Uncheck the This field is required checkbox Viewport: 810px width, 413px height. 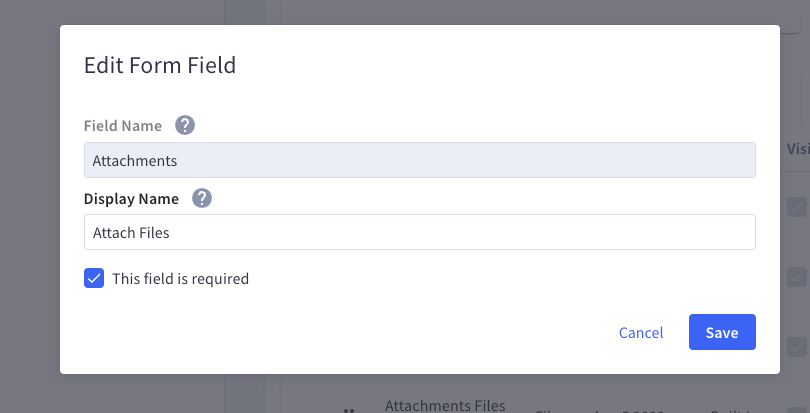[94, 278]
